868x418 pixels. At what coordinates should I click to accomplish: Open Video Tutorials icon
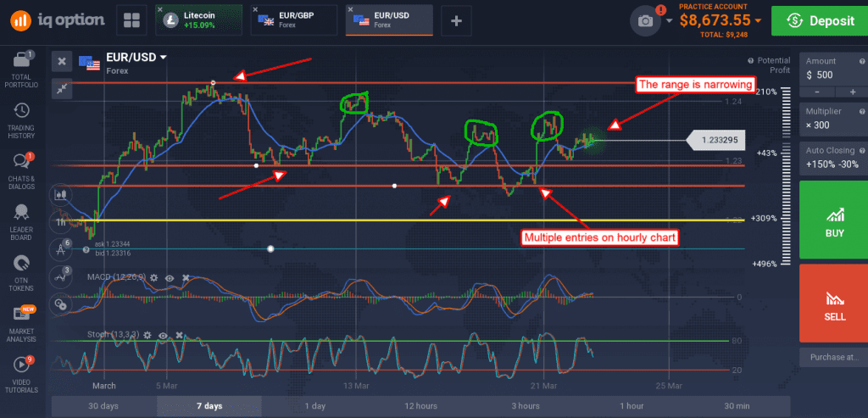pyautogui.click(x=21, y=365)
